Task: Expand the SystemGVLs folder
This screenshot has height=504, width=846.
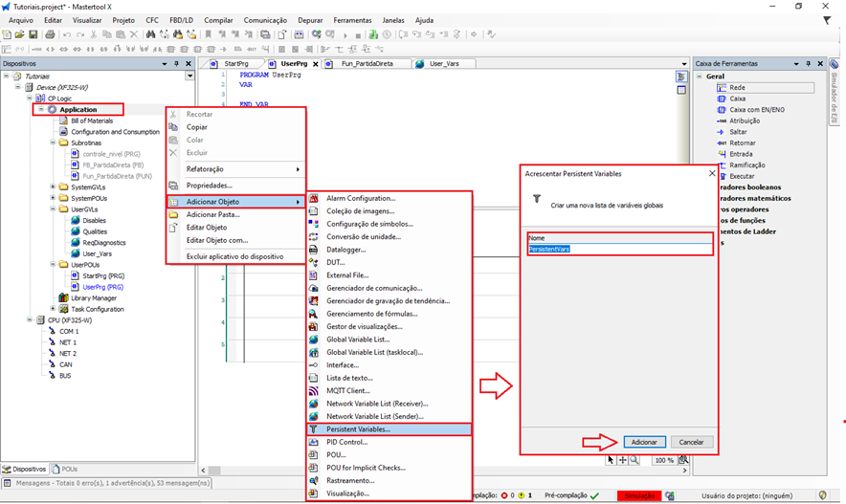Action: (52, 186)
